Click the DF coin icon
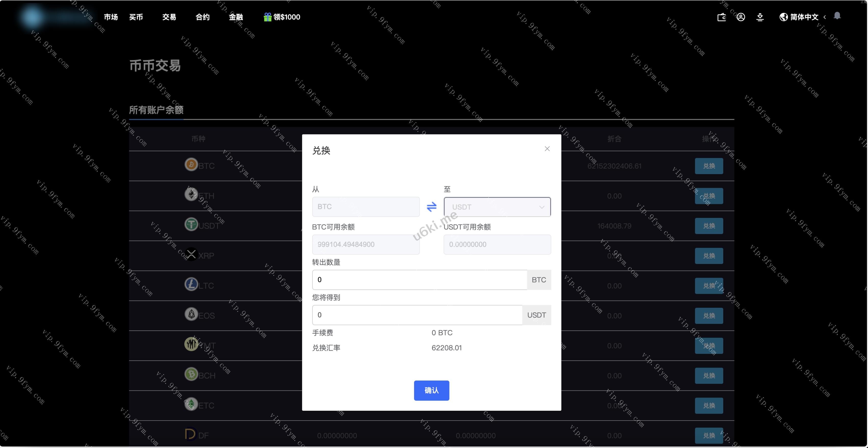The width and height of the screenshot is (868, 448). click(190, 434)
